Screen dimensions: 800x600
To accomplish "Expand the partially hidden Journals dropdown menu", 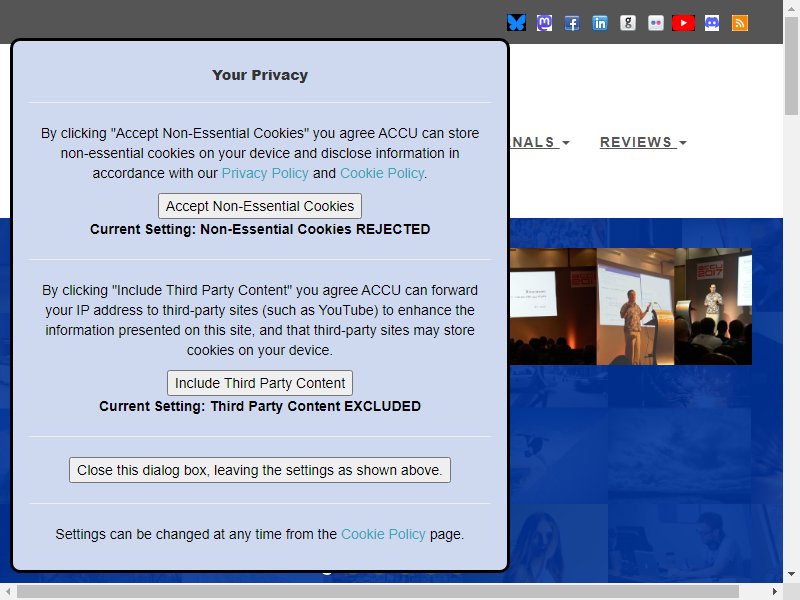I will pyautogui.click(x=540, y=142).
